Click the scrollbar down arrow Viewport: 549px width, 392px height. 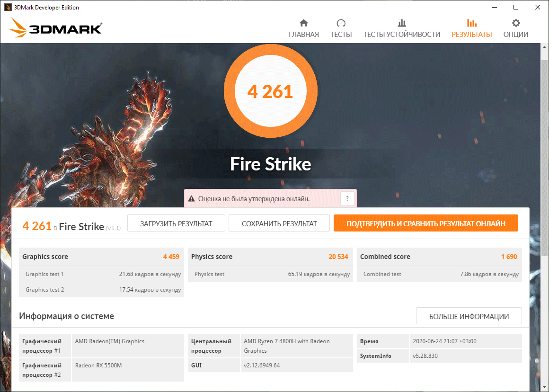pos(544,387)
